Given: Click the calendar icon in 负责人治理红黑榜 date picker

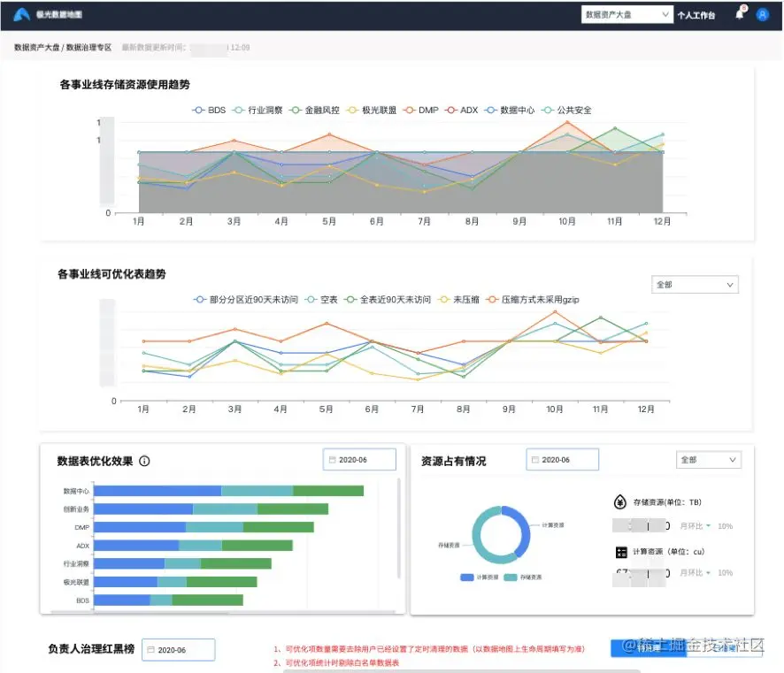Looking at the screenshot, I should [x=150, y=649].
